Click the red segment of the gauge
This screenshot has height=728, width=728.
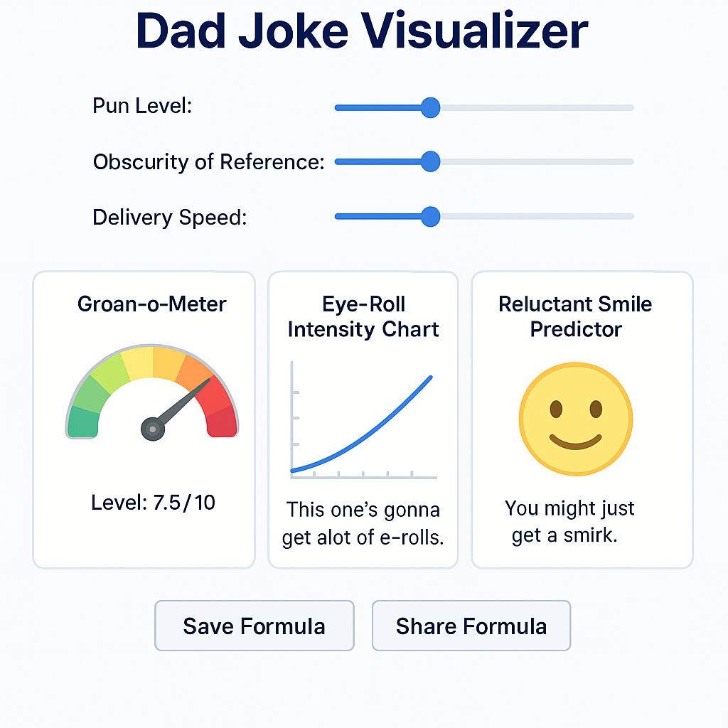click(223, 414)
